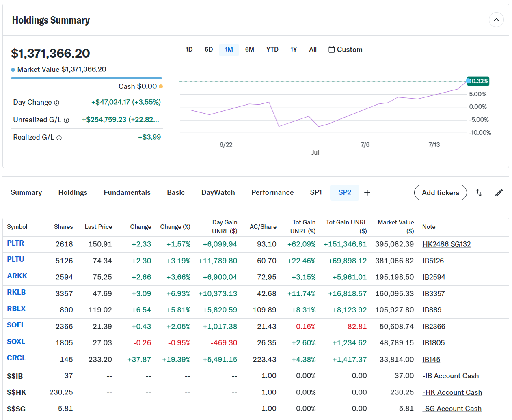512x420 pixels.
Task: Click the pencil edit icon
Action: click(x=499, y=193)
